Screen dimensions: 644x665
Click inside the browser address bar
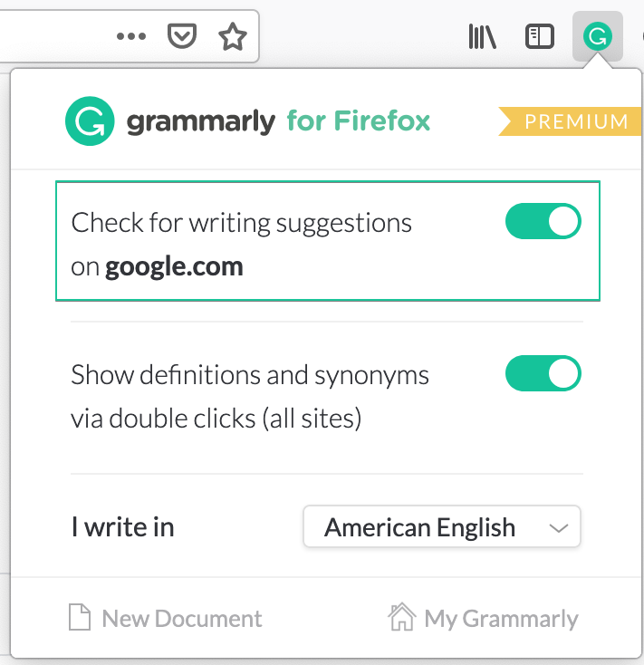point(54,36)
